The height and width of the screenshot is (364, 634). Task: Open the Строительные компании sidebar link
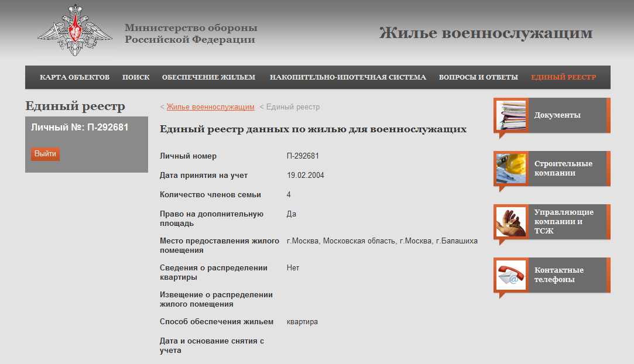coord(563,169)
